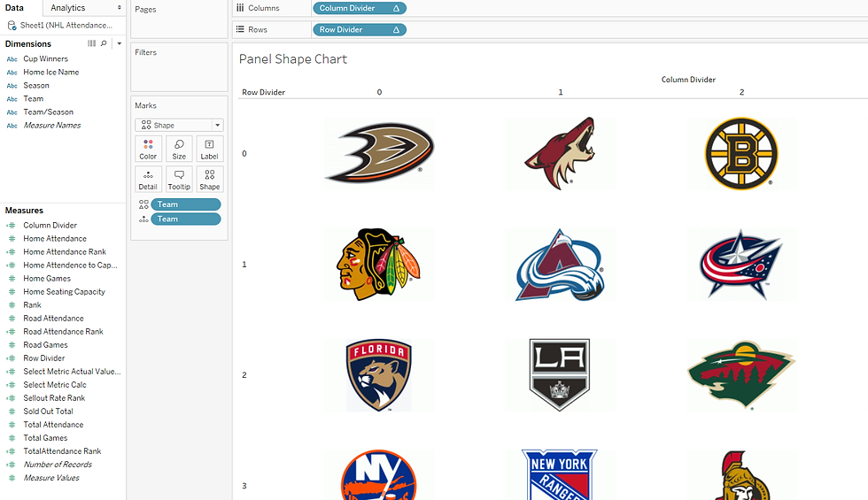Select the Measure Names field

(x=52, y=125)
